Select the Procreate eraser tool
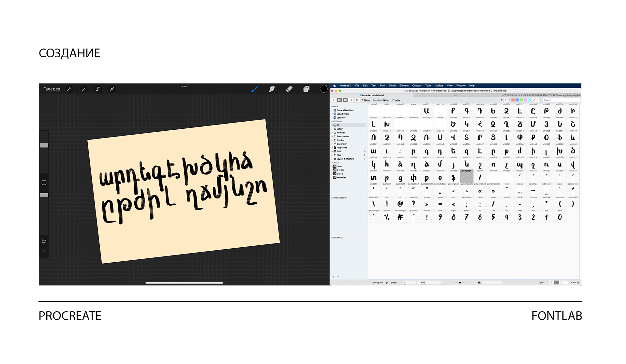Image resolution: width=626 pixels, height=364 pixels. [x=289, y=89]
